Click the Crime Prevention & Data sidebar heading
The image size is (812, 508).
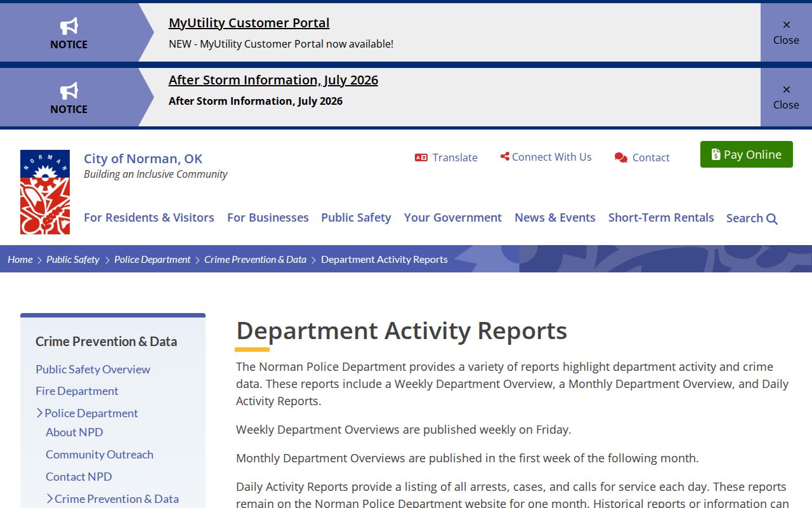(x=106, y=341)
